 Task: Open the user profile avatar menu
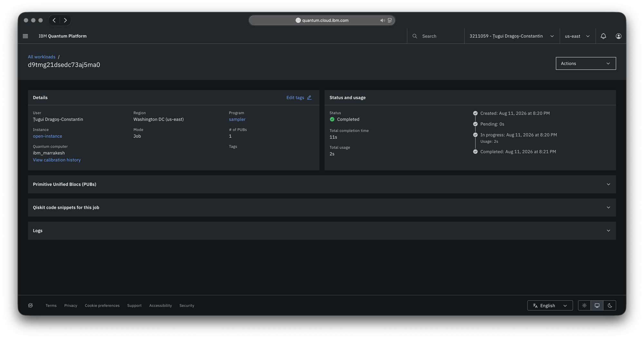(x=619, y=36)
